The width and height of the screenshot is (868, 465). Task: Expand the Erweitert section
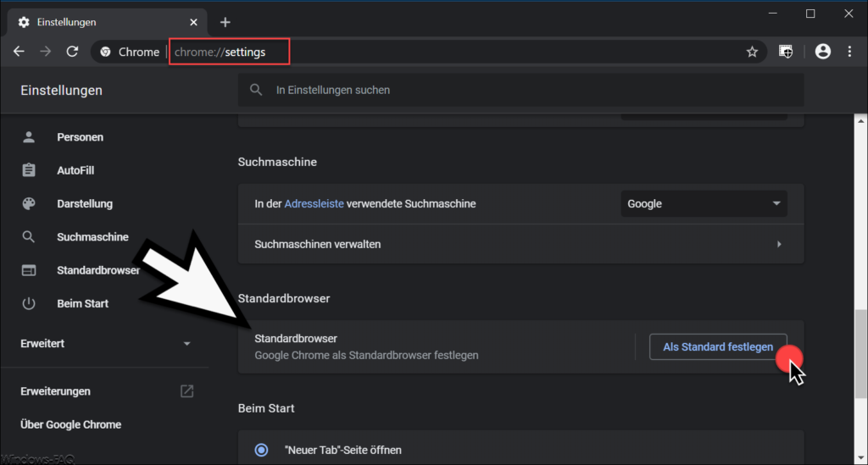(x=105, y=343)
